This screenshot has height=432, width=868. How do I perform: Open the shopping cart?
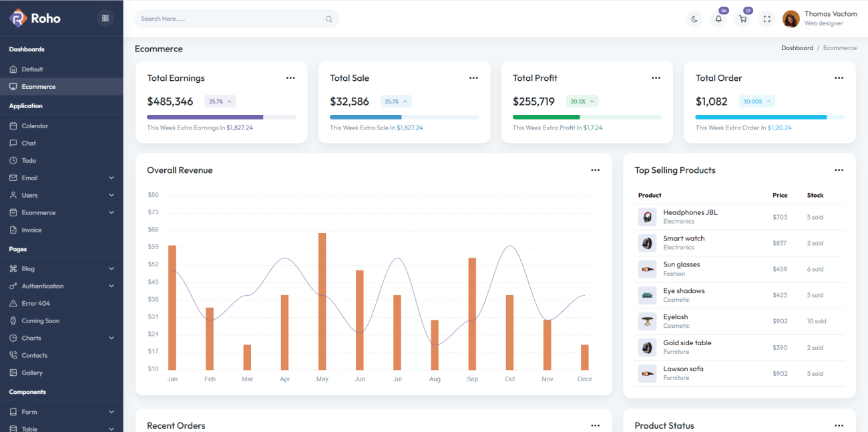(742, 19)
